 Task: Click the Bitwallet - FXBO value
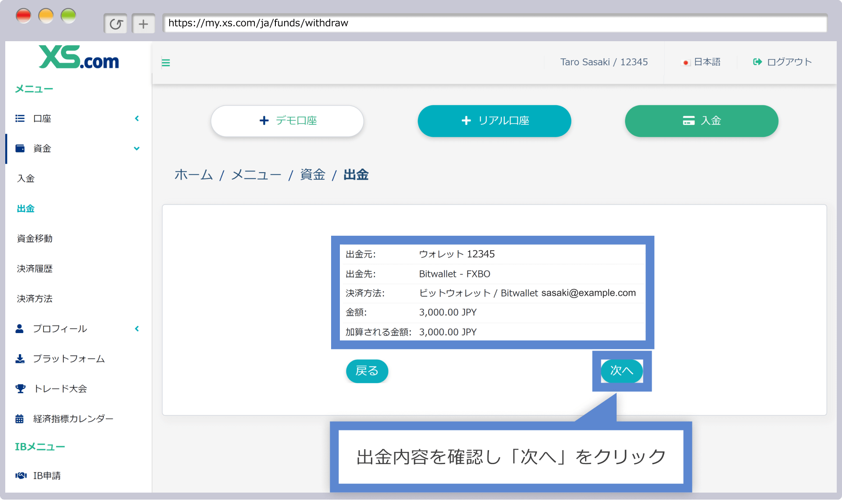click(455, 274)
